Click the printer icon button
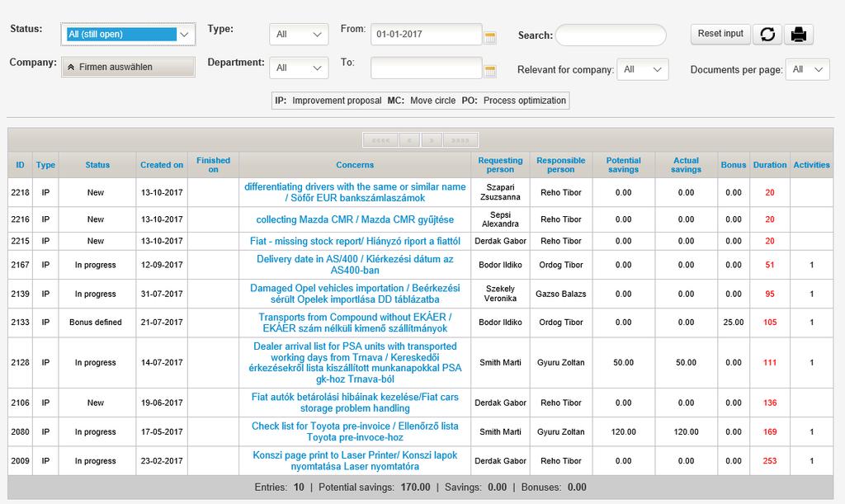 coord(798,35)
